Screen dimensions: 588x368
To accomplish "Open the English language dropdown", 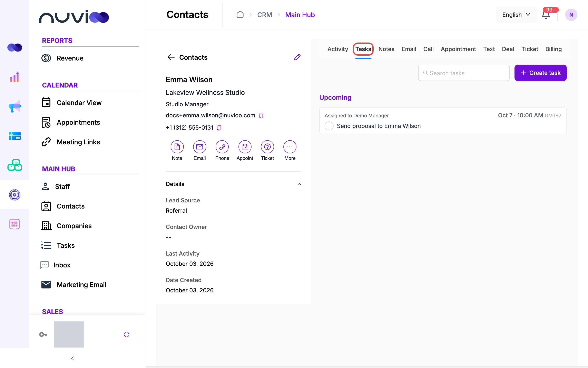I will pyautogui.click(x=516, y=15).
